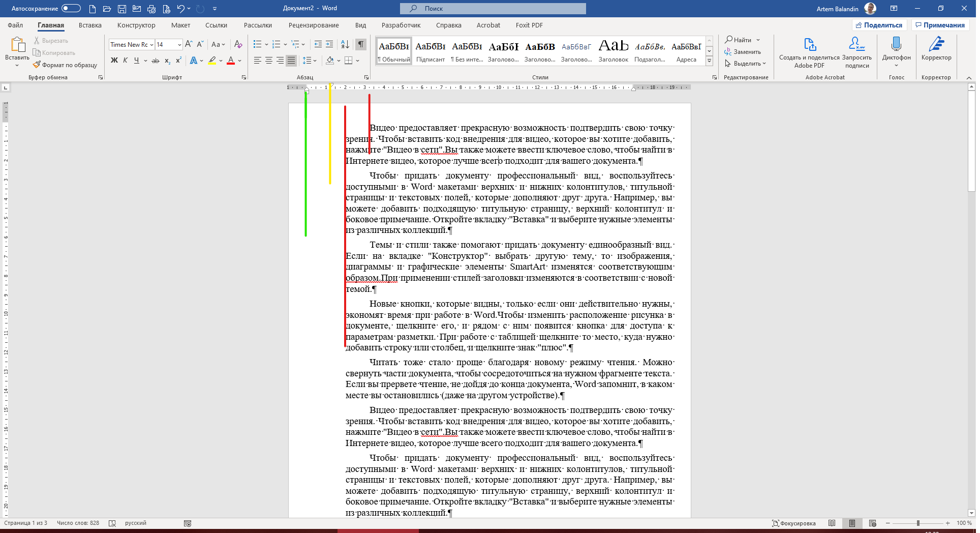Click the Numbering list icon
This screenshot has height=533, width=980.
click(276, 44)
